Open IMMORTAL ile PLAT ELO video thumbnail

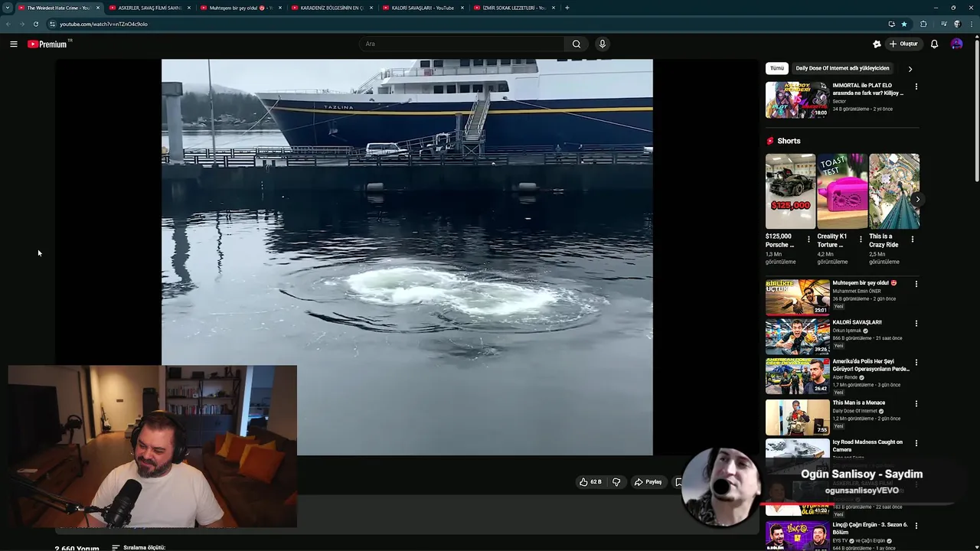tap(797, 99)
